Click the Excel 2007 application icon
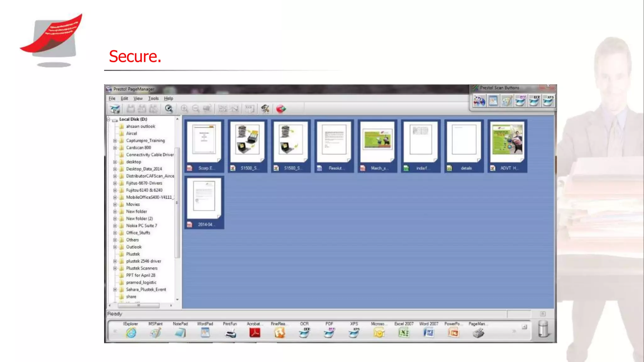The width and height of the screenshot is (644, 362). (404, 332)
